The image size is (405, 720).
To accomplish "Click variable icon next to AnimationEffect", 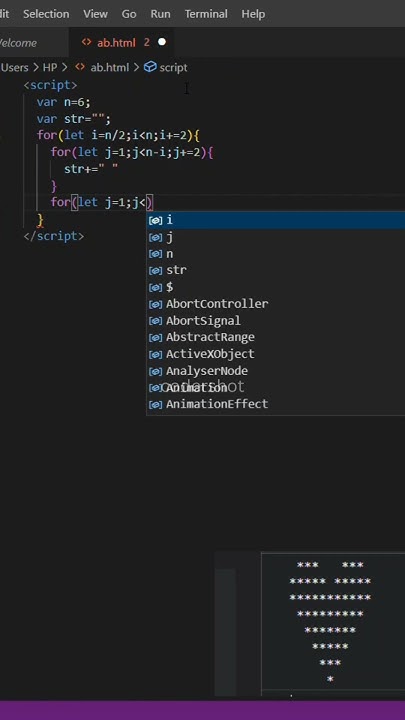I will [x=156, y=405].
